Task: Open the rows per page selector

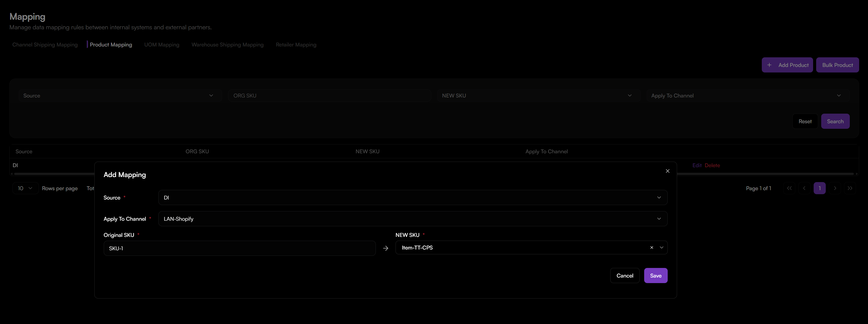Action: coord(25,188)
